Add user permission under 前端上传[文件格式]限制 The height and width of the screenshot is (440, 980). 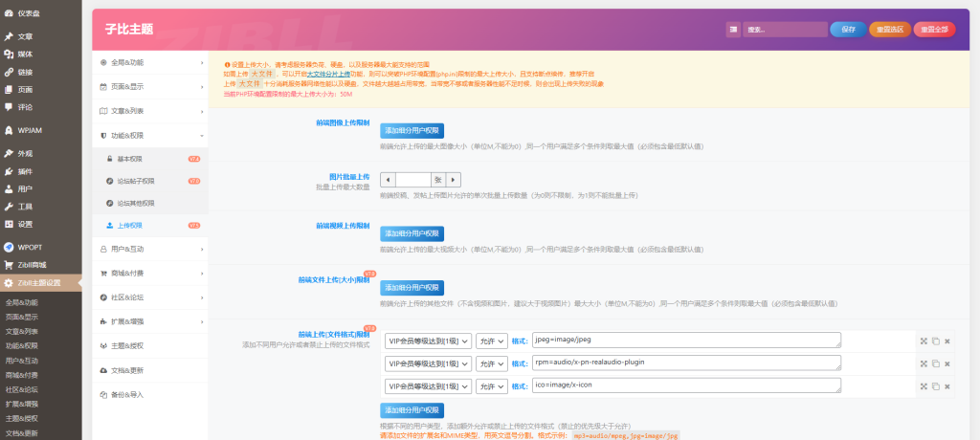pyautogui.click(x=412, y=410)
